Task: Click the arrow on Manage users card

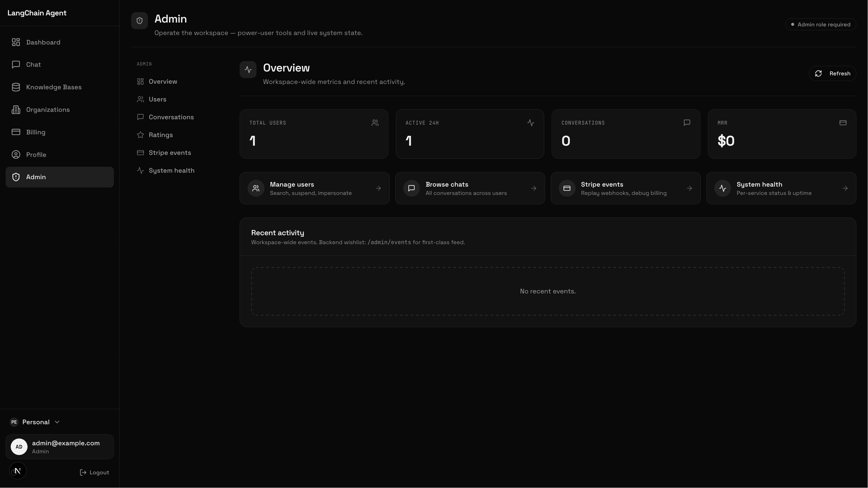Action: 378,188
